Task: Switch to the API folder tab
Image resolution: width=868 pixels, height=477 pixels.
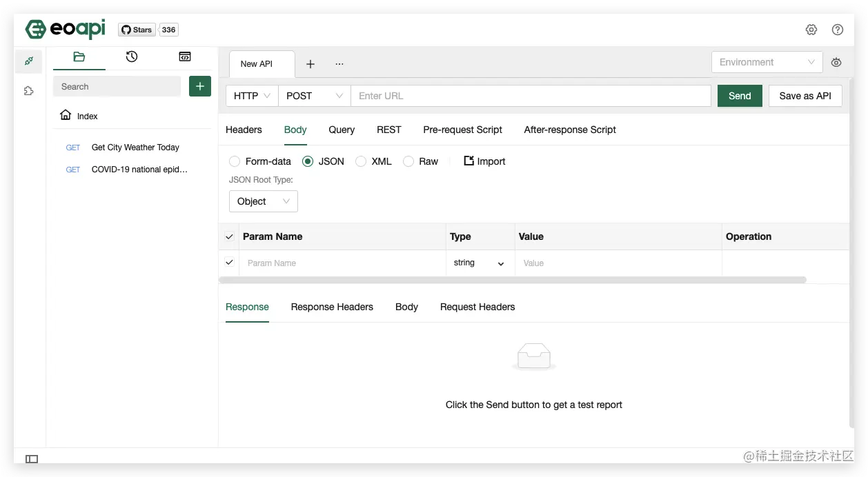Action: coord(79,57)
